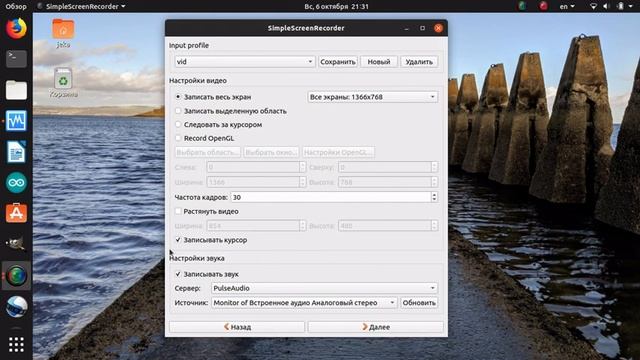Click the 'Настройки видео' section heading
The image size is (640, 360).
tap(198, 81)
